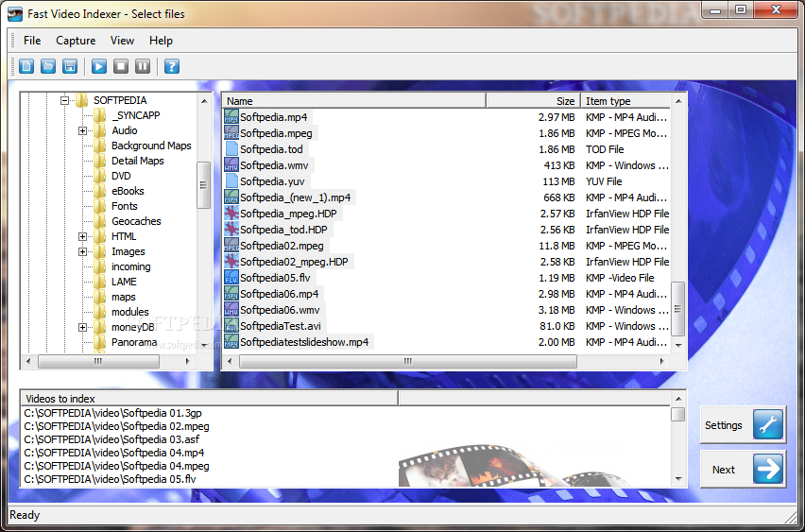The width and height of the screenshot is (805, 532).
Task: Select the Fonts folder
Action: (x=124, y=206)
